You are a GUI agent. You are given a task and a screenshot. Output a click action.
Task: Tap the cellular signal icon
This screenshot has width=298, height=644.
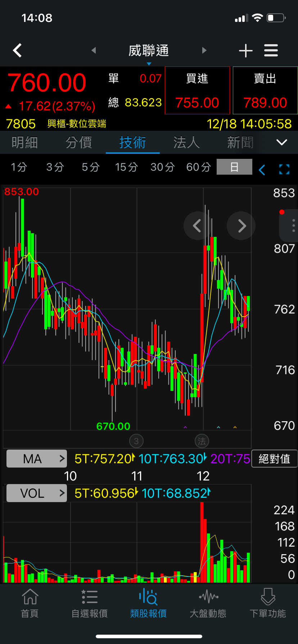(241, 18)
